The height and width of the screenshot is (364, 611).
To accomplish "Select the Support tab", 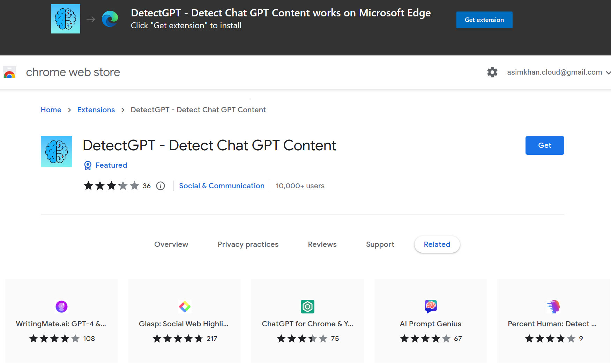I will pos(380,244).
